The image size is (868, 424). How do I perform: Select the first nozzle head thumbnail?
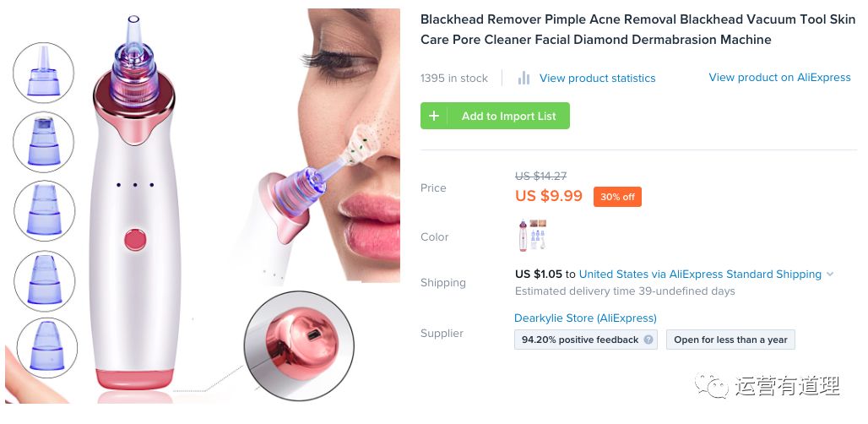coord(43,73)
